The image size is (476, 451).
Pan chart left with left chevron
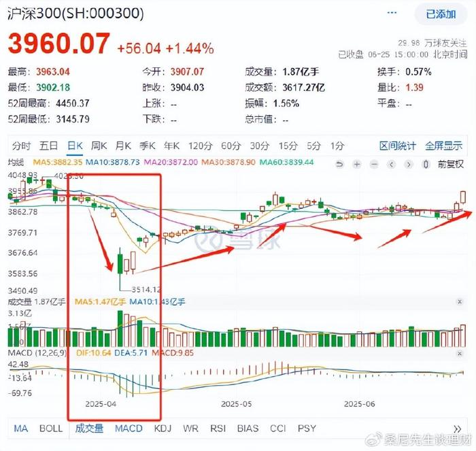[x=392, y=165]
